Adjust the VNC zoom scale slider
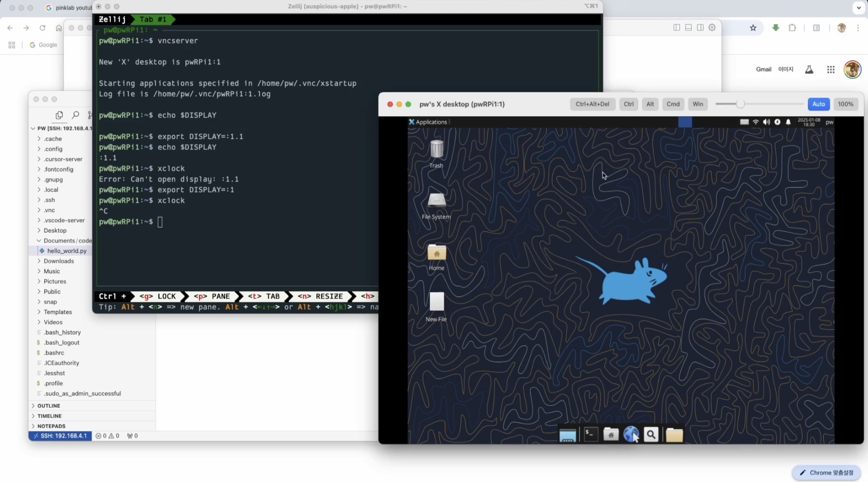 740,104
